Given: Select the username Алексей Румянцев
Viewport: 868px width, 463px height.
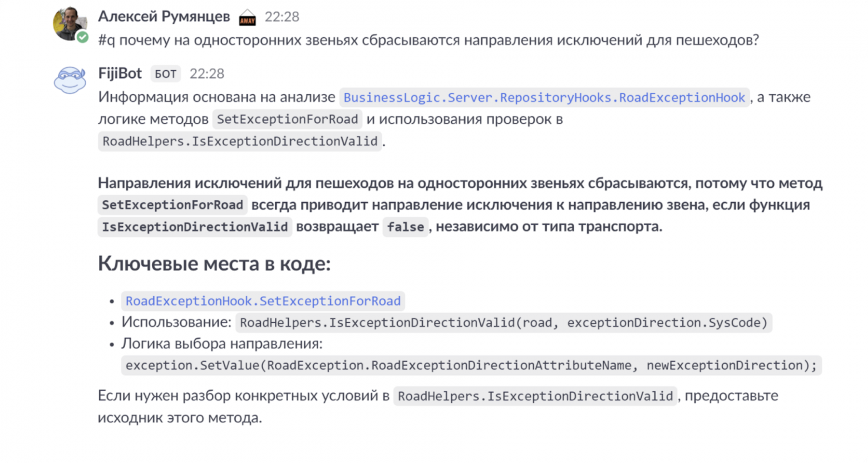Looking at the screenshot, I should 164,17.
